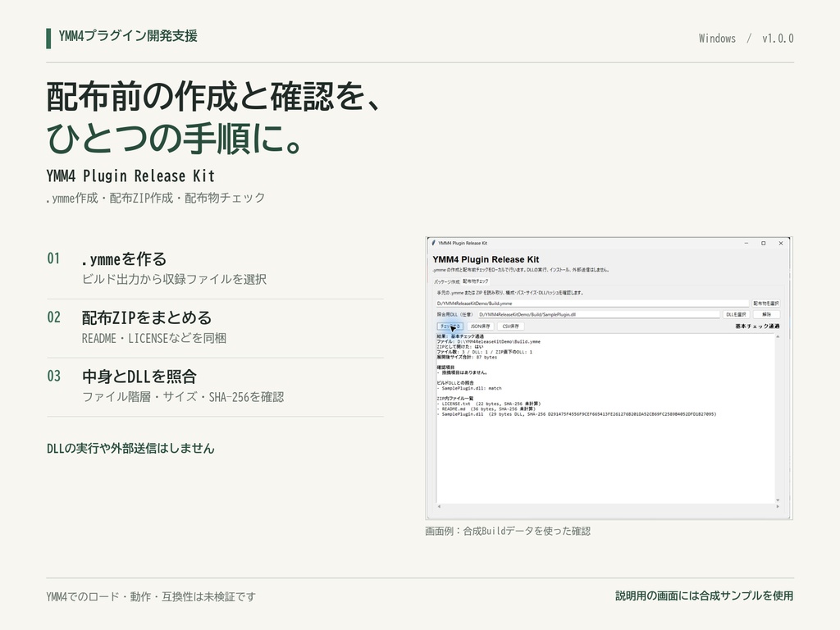Click the DLLを選択 button
Image resolution: width=840 pixels, height=630 pixels.
click(736, 314)
